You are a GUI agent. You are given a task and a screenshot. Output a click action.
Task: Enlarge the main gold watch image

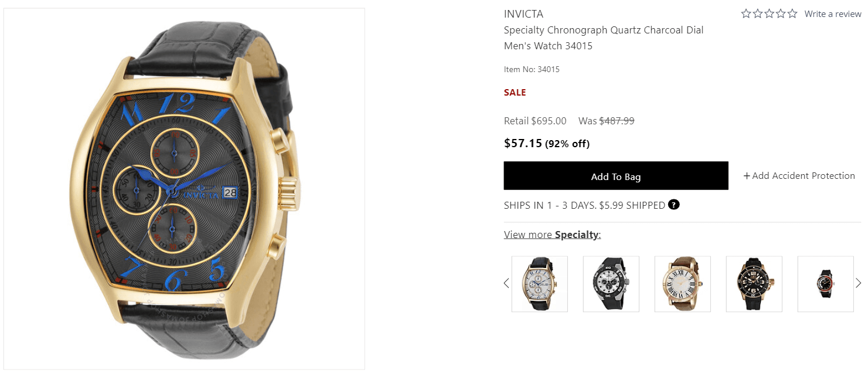tap(184, 189)
